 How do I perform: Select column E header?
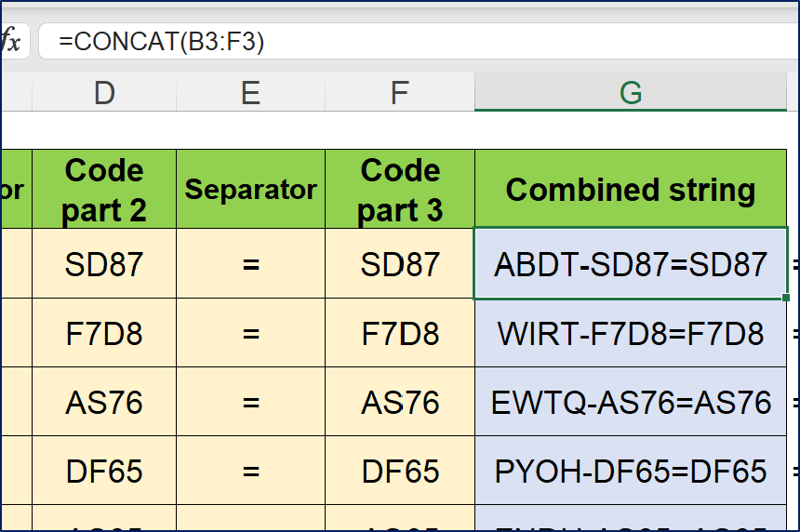[x=250, y=92]
